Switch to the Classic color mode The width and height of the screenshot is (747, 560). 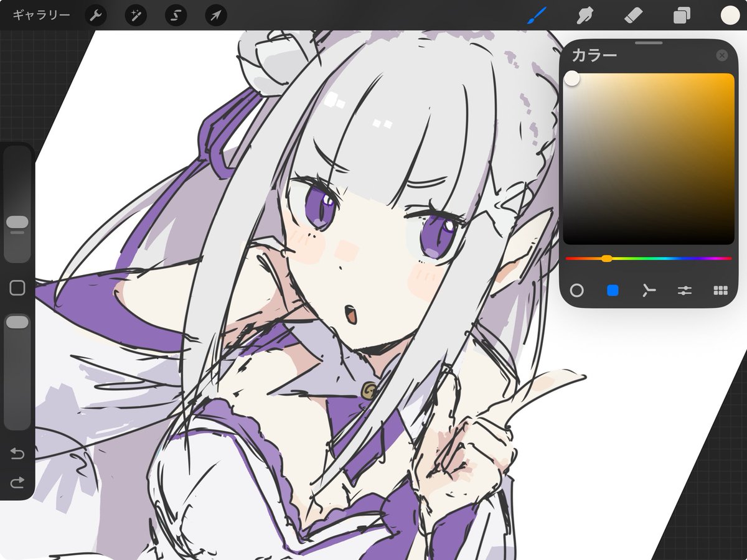tap(613, 290)
